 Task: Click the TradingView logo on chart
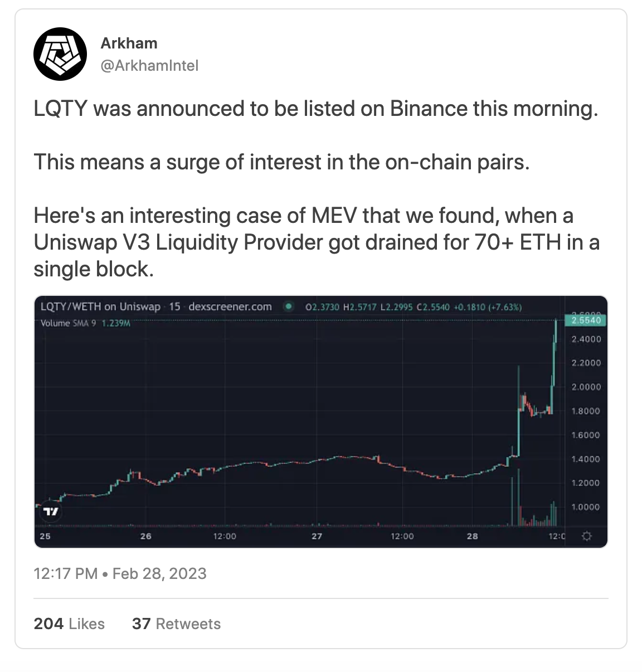click(x=51, y=511)
